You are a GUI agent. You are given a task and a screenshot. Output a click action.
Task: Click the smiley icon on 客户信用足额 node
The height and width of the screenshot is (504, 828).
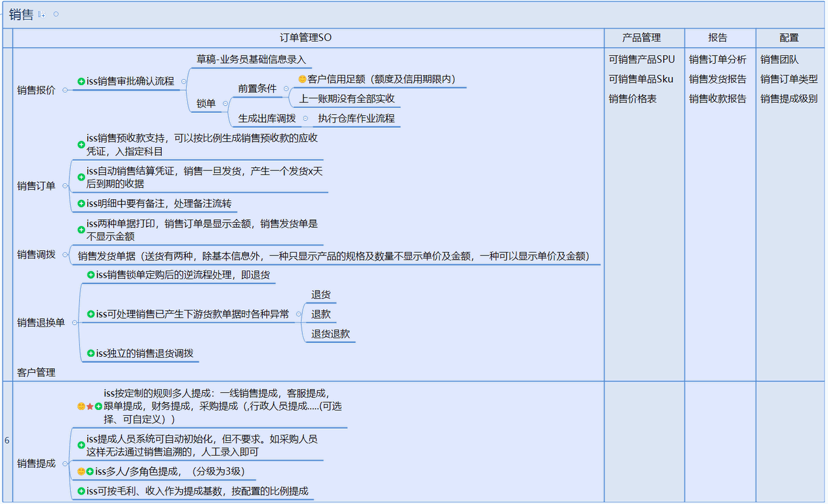[302, 79]
